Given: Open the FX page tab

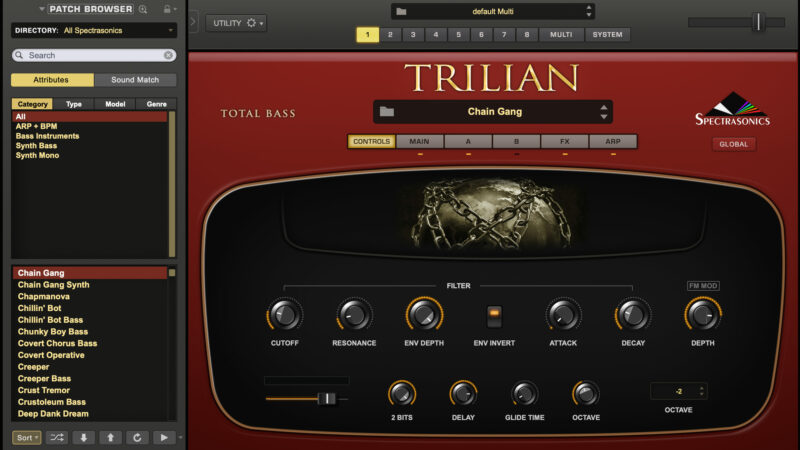Looking at the screenshot, I should click(x=564, y=141).
